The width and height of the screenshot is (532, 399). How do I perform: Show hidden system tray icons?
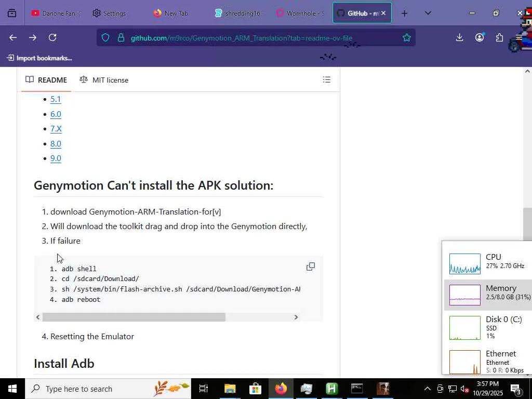point(428,389)
